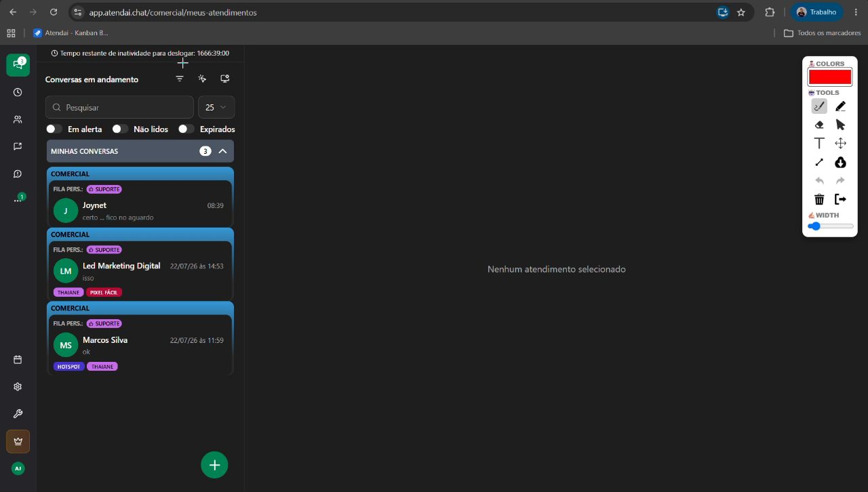This screenshot has height=492, width=868.
Task: Open the Marcos Silva conversation
Action: tap(140, 338)
